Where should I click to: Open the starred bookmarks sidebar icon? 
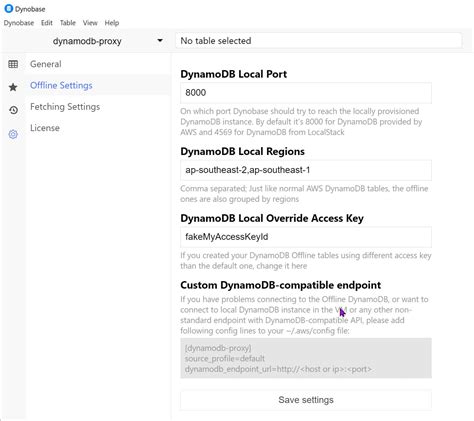13,87
